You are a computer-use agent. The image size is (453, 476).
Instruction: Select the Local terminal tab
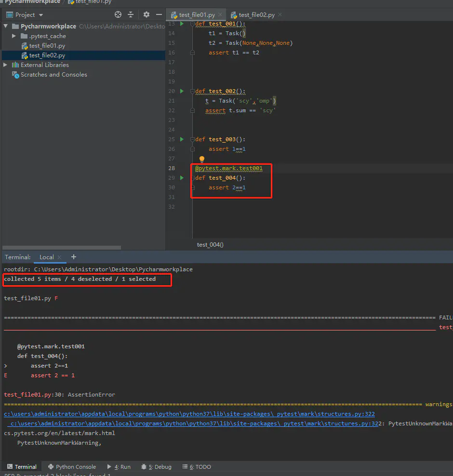(46, 257)
